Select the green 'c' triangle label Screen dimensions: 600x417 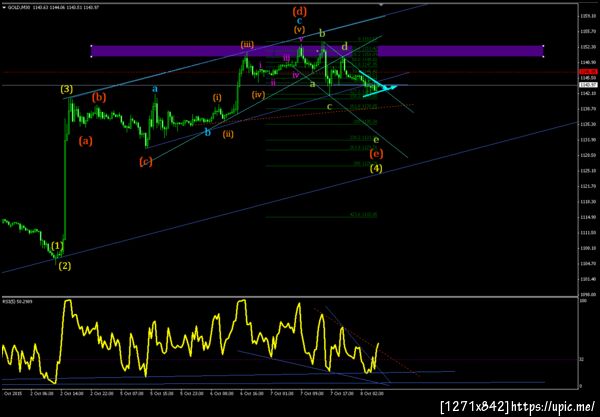(x=329, y=107)
